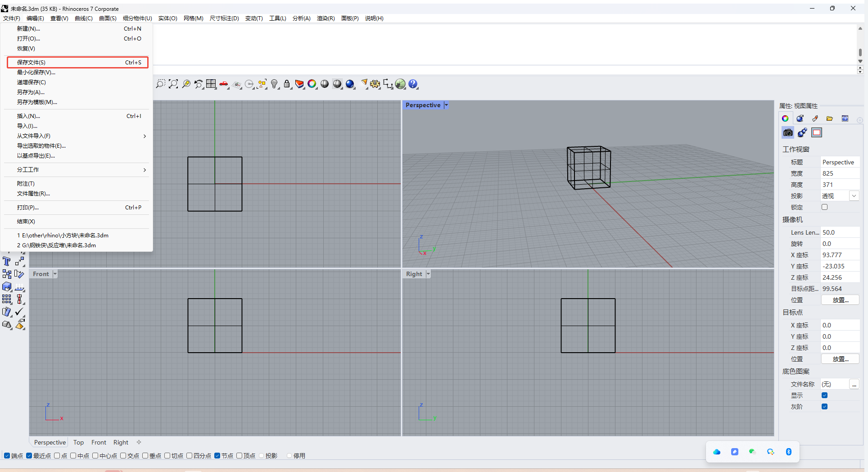The image size is (868, 472).
Task: Click the red car icon in toolbar
Action: (224, 84)
